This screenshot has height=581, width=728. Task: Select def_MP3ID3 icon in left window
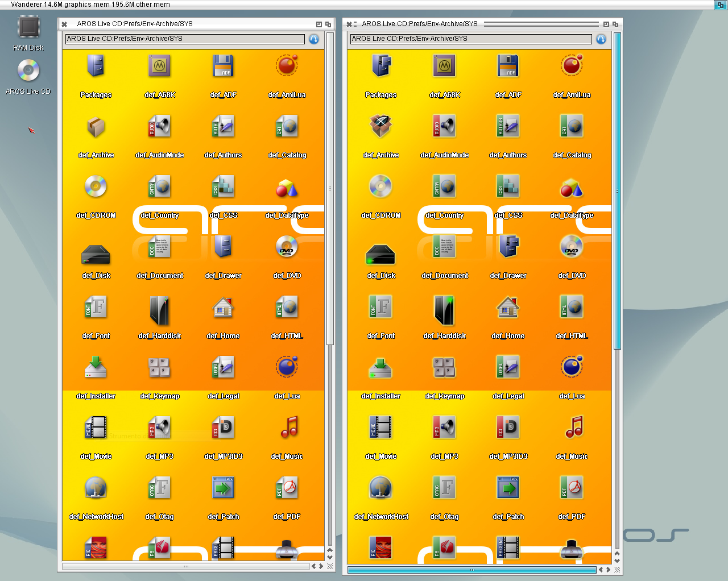223,428
